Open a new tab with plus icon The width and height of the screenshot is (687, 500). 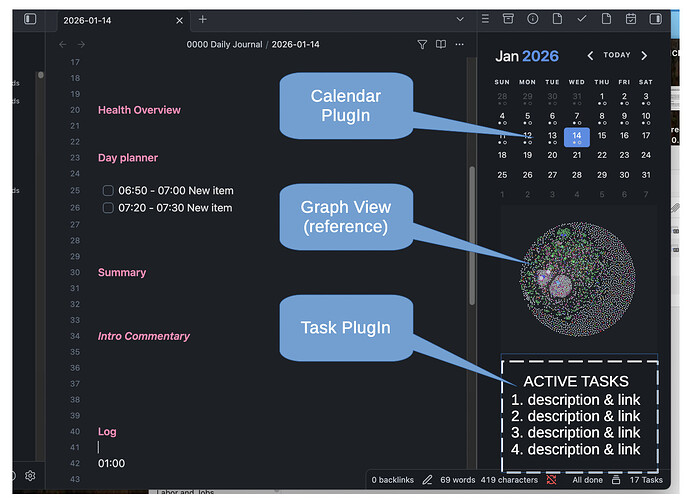click(203, 19)
